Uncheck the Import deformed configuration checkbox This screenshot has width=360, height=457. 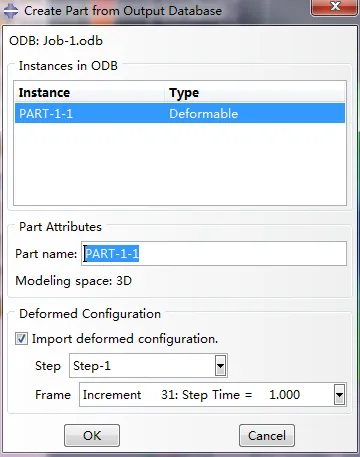tap(22, 339)
